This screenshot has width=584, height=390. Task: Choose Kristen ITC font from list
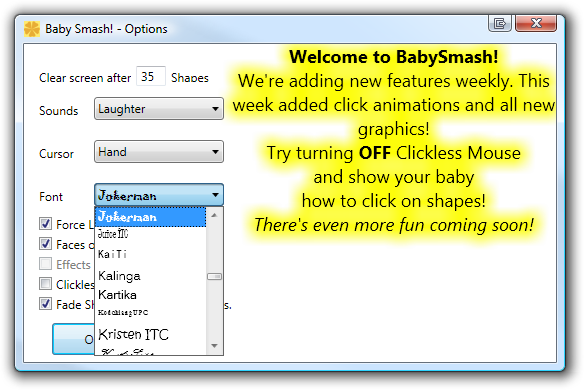click(x=150, y=334)
